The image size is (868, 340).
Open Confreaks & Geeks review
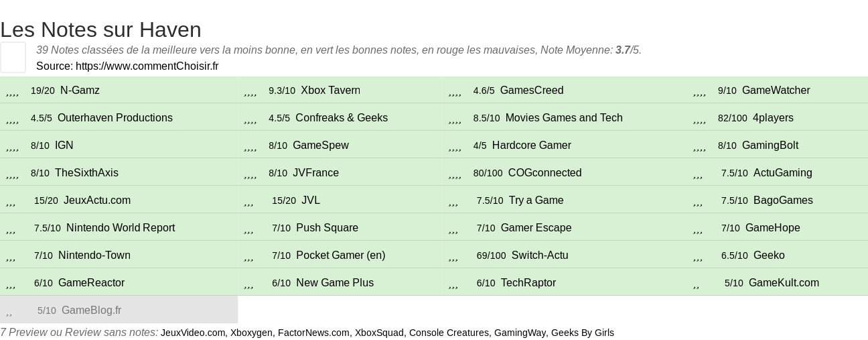tap(342, 118)
